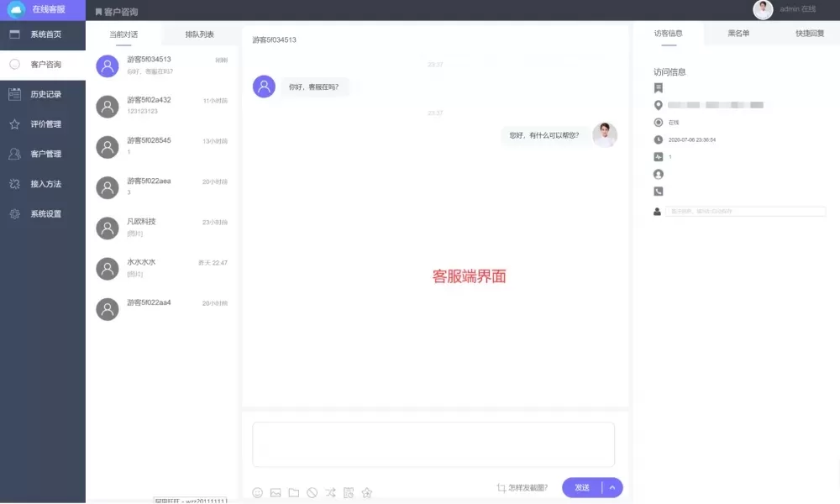
Task: Click the phone icon in visitor info
Action: coord(659,192)
